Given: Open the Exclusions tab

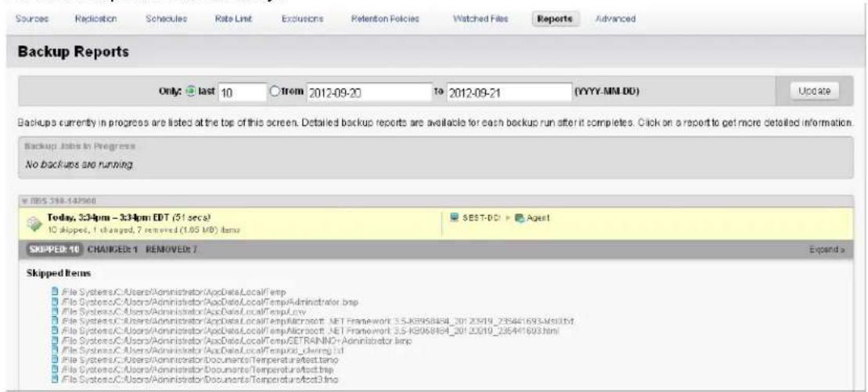Looking at the screenshot, I should tap(301, 19).
